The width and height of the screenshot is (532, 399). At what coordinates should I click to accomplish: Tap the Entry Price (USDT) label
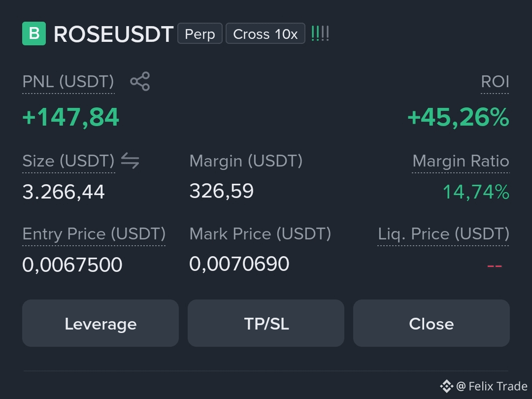pos(94,234)
